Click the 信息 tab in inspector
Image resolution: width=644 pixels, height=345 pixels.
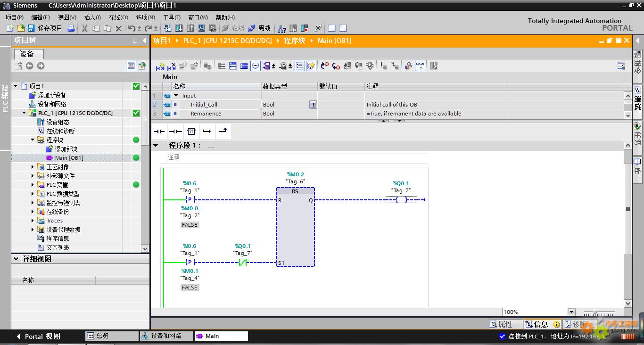(x=542, y=324)
